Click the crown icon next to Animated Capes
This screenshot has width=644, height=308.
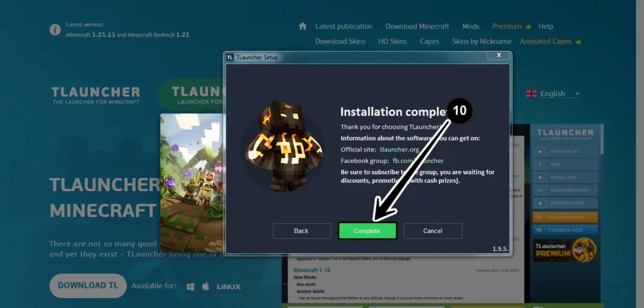(x=579, y=42)
